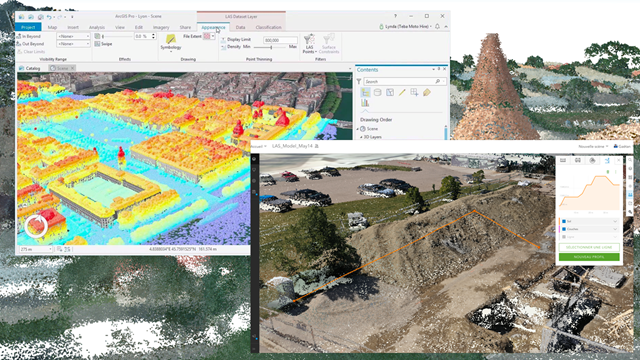Open the Analysis ribbon tab
This screenshot has width=640, height=360.
[97, 27]
